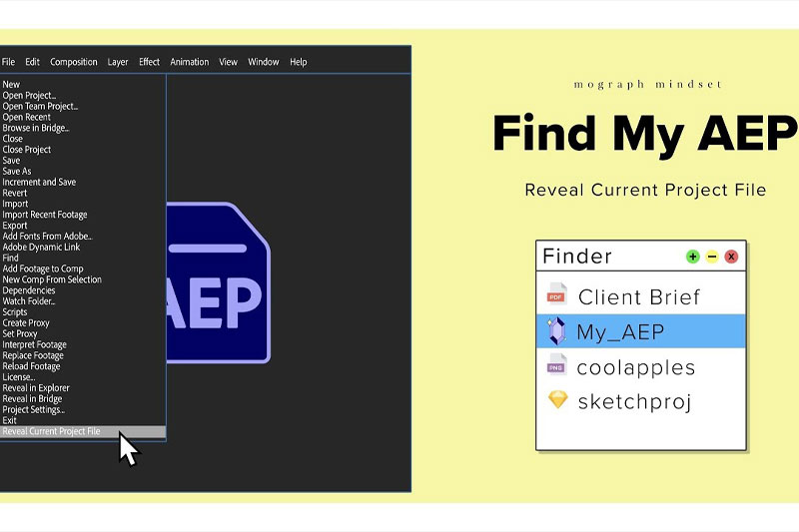Select New Comp From Selection entry
This screenshot has width=799, height=532.
tap(52, 279)
